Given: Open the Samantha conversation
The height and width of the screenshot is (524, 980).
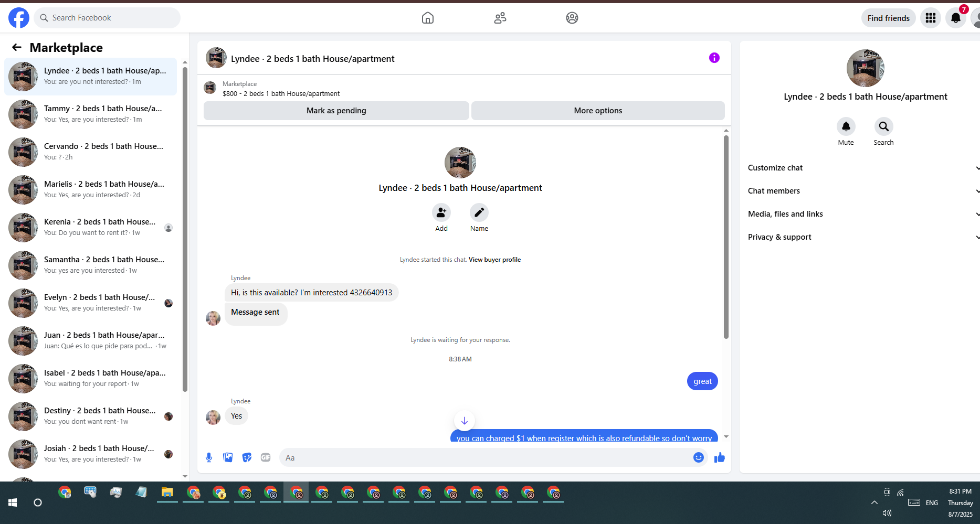Looking at the screenshot, I should pyautogui.click(x=91, y=265).
